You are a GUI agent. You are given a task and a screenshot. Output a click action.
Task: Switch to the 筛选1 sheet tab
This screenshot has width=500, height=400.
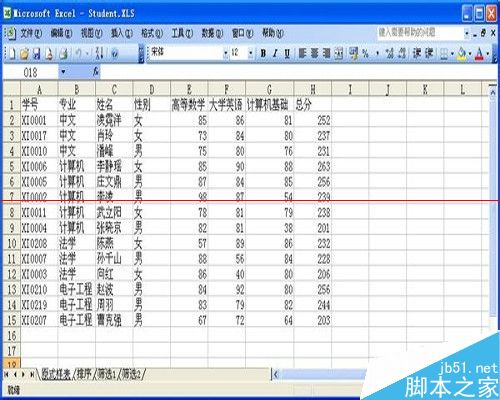pyautogui.click(x=107, y=375)
